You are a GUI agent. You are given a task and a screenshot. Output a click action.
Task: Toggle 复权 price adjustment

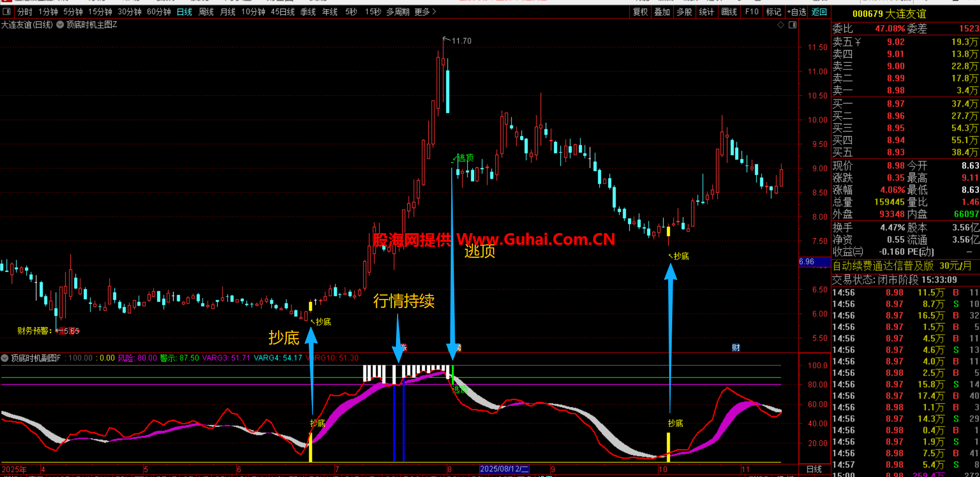[640, 12]
